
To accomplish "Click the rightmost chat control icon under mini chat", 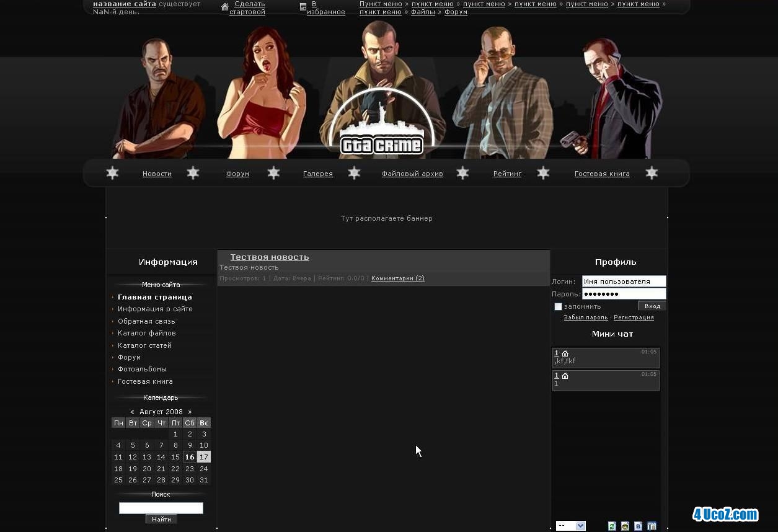I will (x=652, y=526).
